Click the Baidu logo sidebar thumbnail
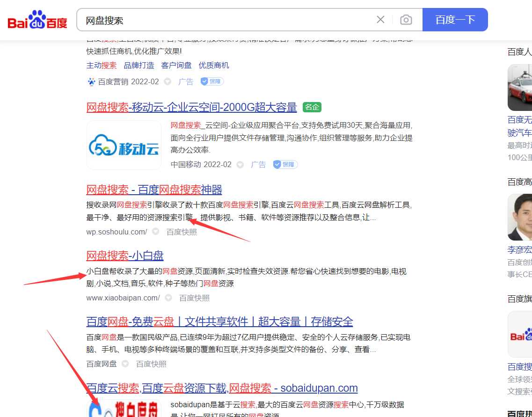The width and height of the screenshot is (532, 417). coord(520,334)
